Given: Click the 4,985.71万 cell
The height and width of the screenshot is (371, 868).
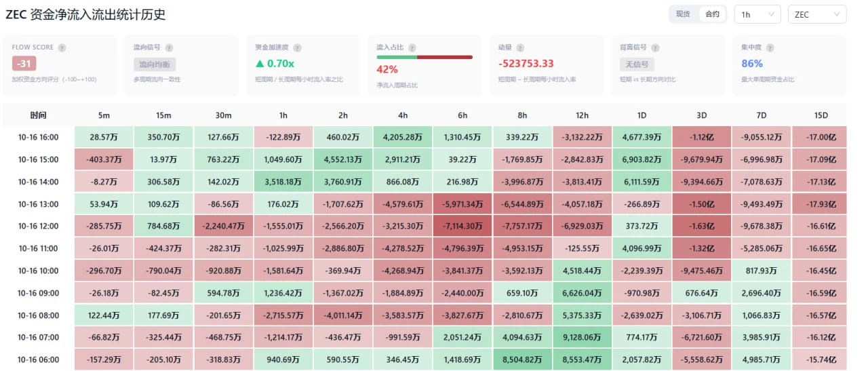Looking at the screenshot, I should coord(762,359).
